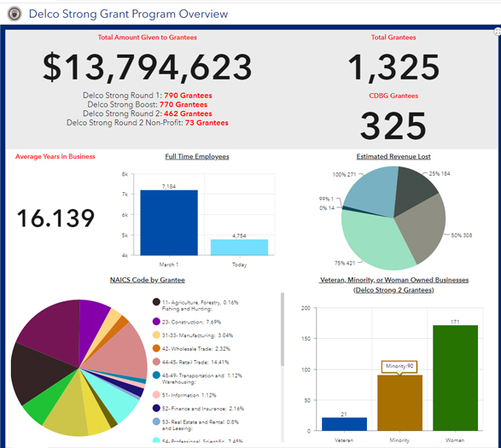Click the 325 CDBG Grantees value
Screen dimensions: 501x448
click(393, 126)
